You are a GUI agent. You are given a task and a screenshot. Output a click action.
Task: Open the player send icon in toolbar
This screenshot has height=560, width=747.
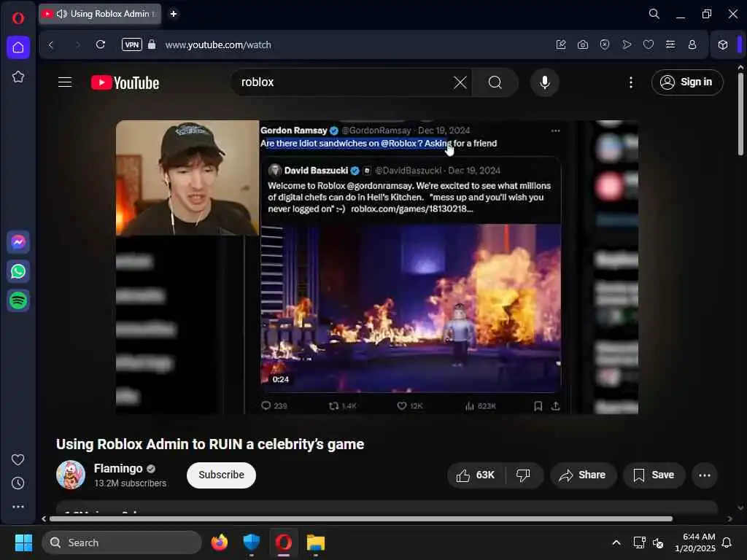[x=627, y=44]
